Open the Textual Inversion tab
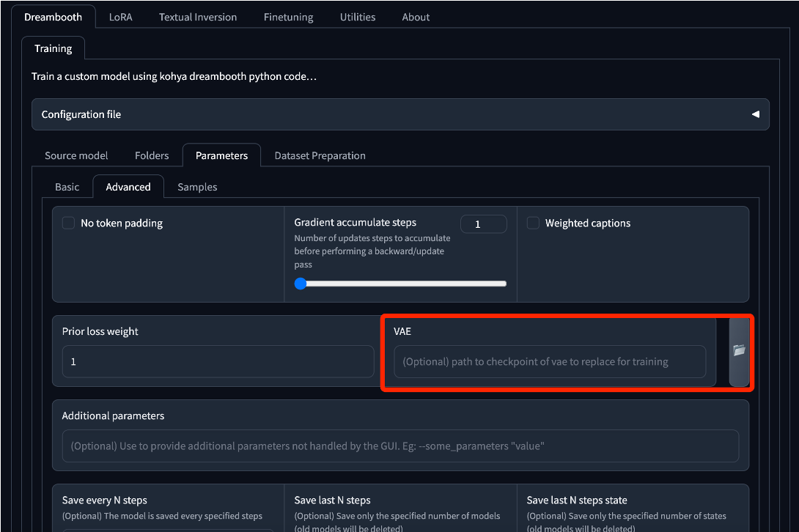 (x=198, y=17)
